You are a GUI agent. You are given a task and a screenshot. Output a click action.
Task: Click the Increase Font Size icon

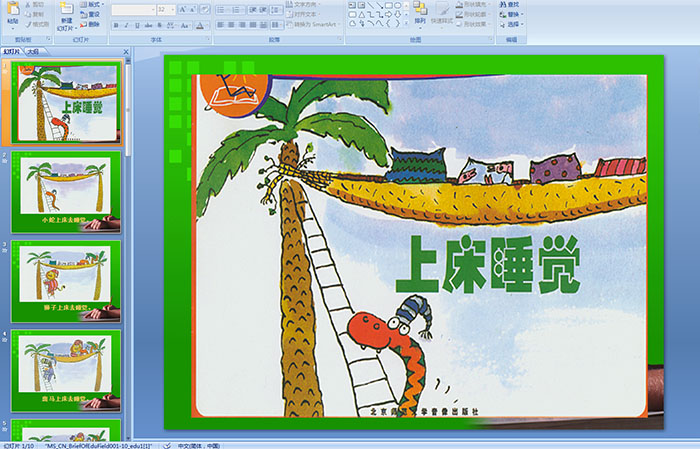tap(183, 9)
